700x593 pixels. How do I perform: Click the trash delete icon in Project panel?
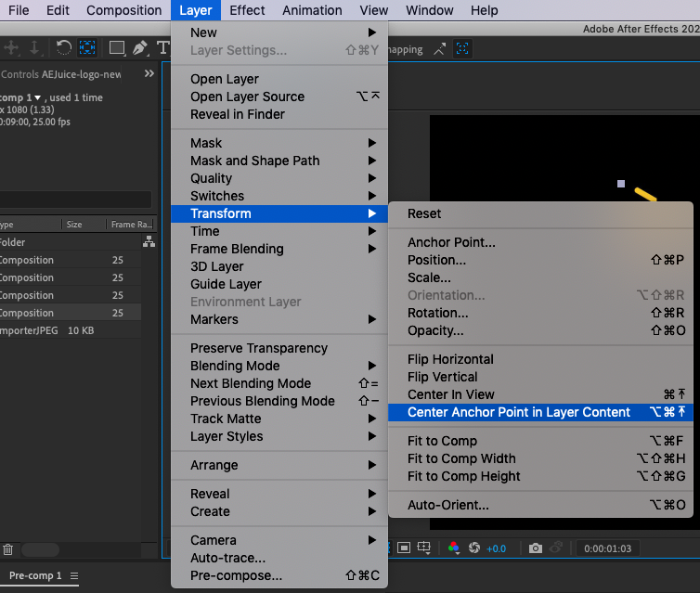[7, 550]
